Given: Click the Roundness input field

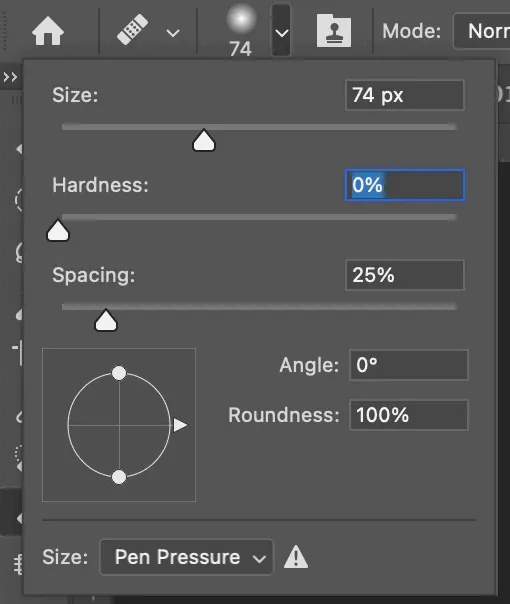Looking at the screenshot, I should click(409, 415).
